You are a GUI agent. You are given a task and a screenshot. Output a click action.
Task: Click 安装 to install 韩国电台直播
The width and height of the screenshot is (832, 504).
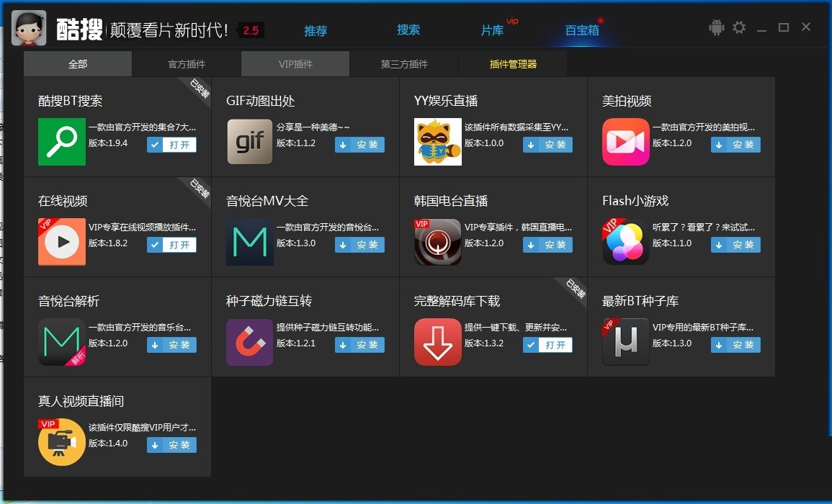(x=547, y=245)
